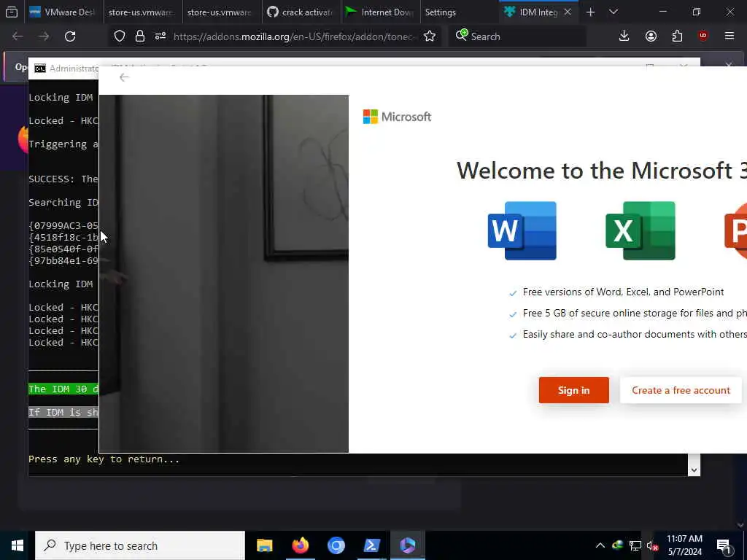Open PowerShell from the taskbar
The width and height of the screenshot is (747, 560).
pos(371,545)
